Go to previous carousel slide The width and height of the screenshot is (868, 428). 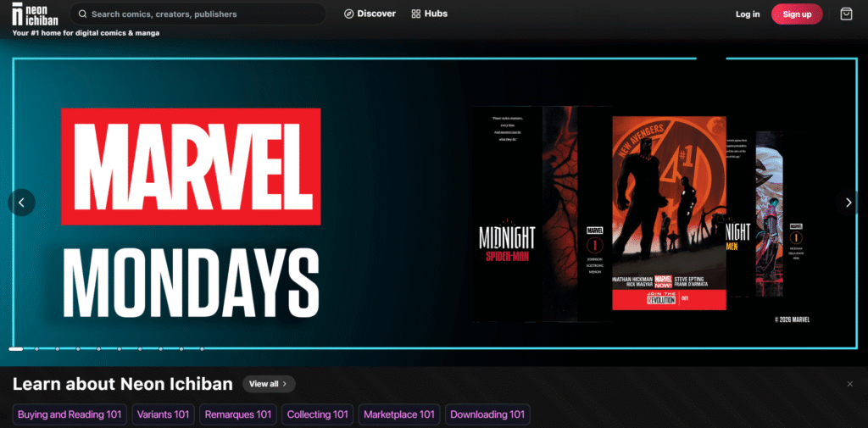click(x=21, y=203)
